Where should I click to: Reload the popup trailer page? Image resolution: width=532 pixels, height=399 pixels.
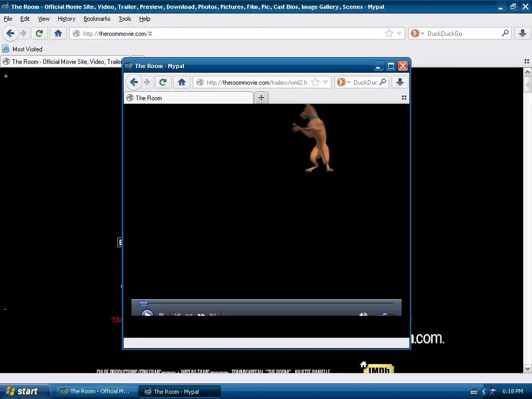coord(163,82)
